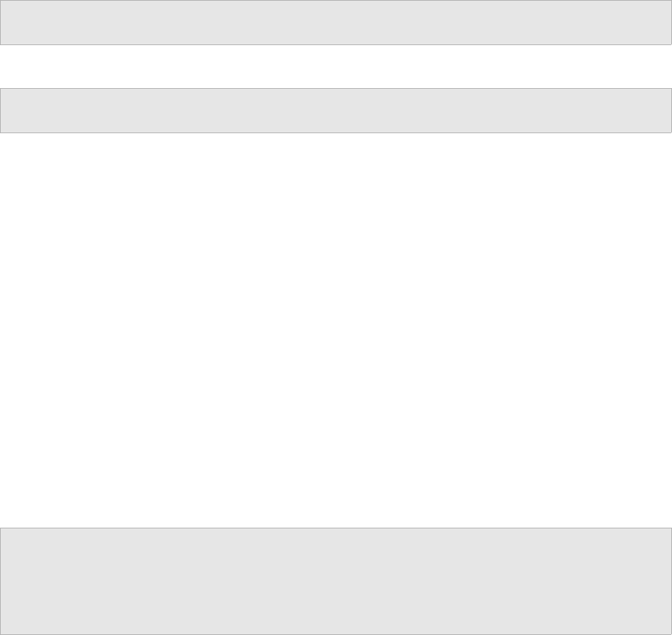Image resolution: width=672 pixels, height=635 pixels.
Task: Click the large gray panel at the bottom
Action: point(336,581)
